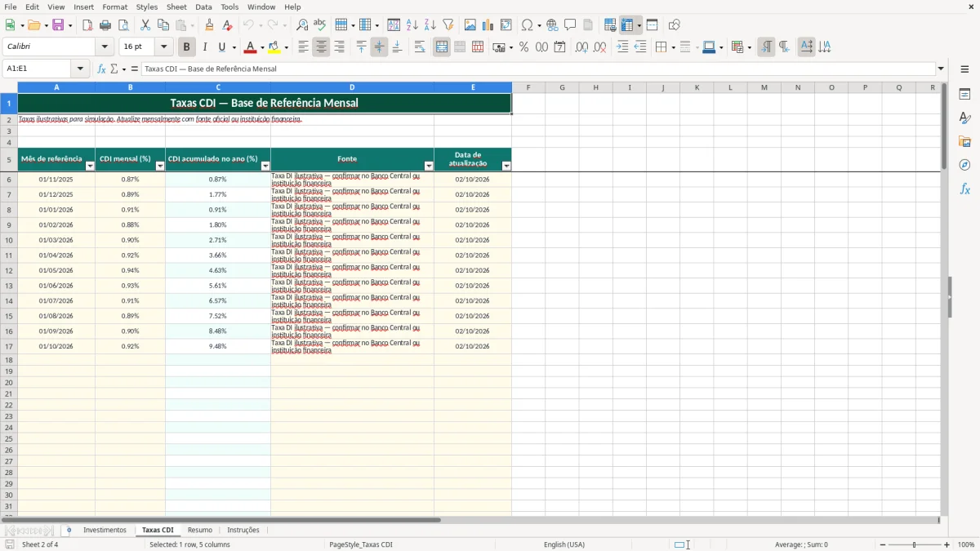Open Background Color dropdown arrow

(286, 47)
